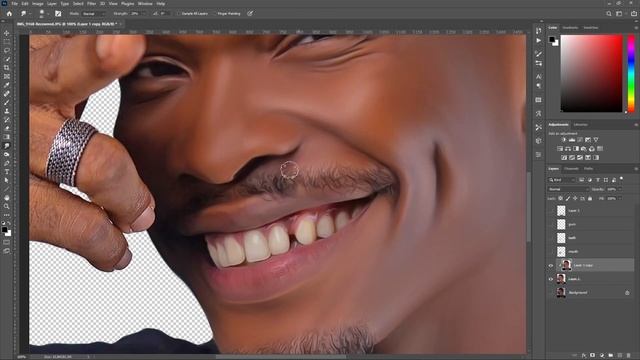The image size is (640, 360).
Task: Open the Strength slider dropdown
Action: click(x=144, y=13)
